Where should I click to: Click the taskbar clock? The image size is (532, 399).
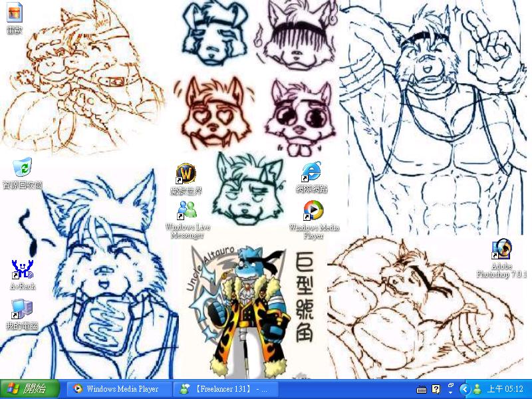pos(505,389)
